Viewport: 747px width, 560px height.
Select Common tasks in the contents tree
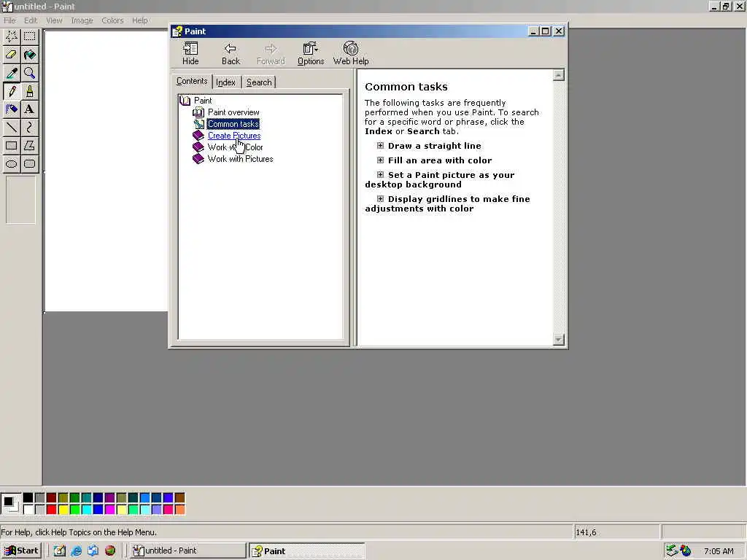click(233, 124)
